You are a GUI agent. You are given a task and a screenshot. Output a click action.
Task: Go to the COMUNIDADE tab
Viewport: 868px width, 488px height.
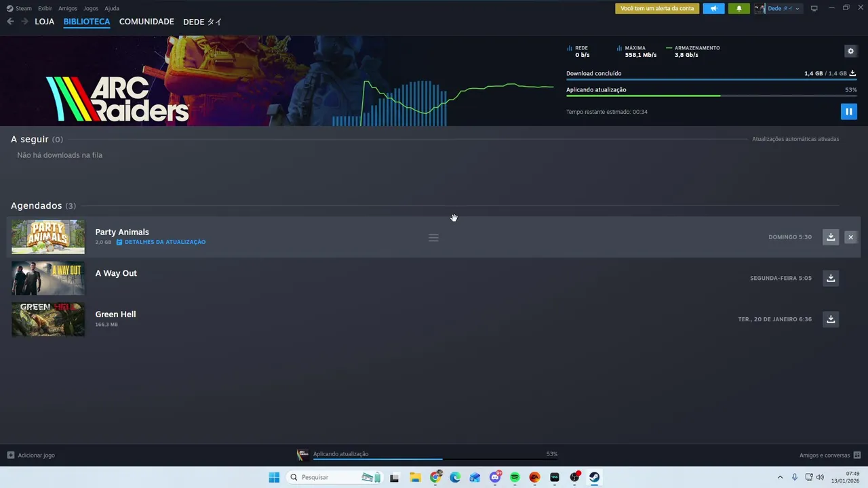(146, 22)
